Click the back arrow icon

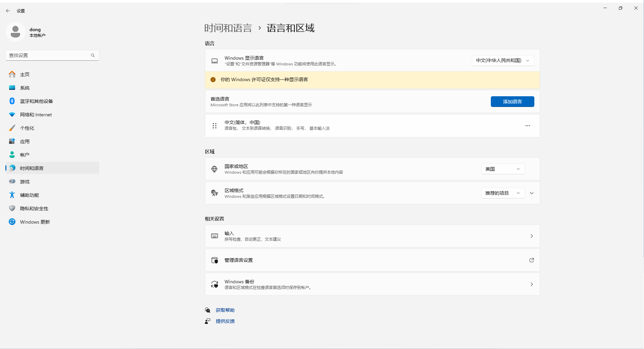point(8,11)
